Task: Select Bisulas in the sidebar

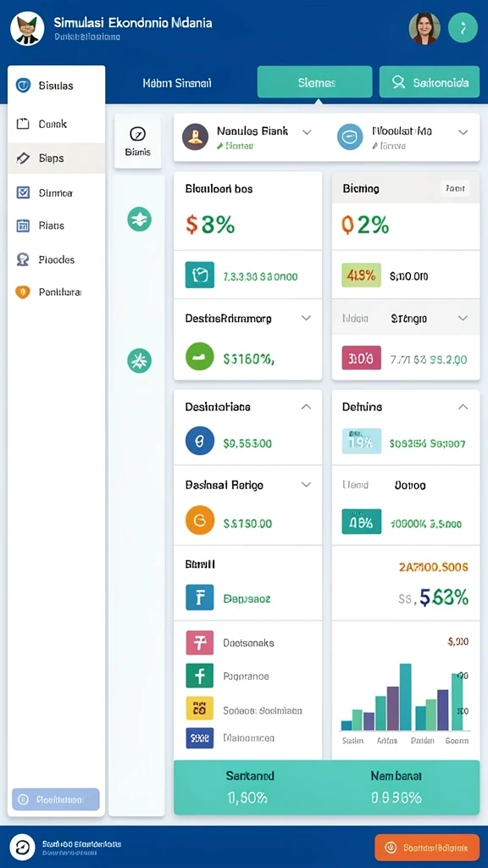Action: point(56,86)
